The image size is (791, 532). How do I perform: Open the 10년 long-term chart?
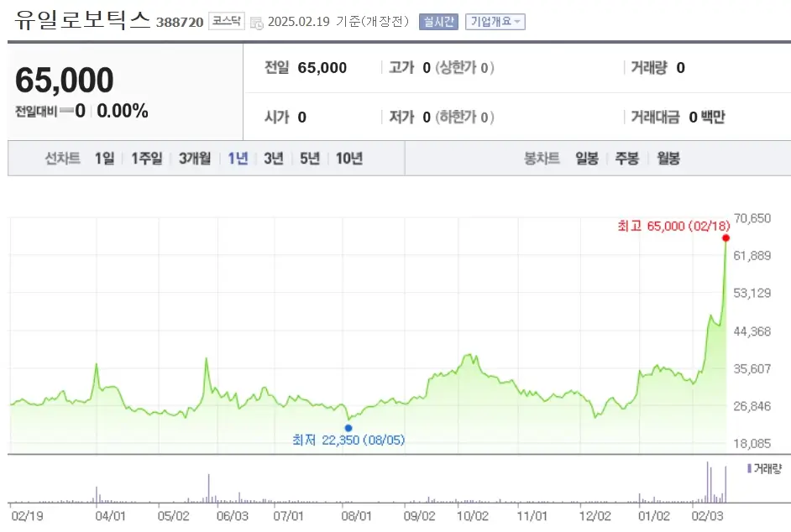tap(348, 157)
